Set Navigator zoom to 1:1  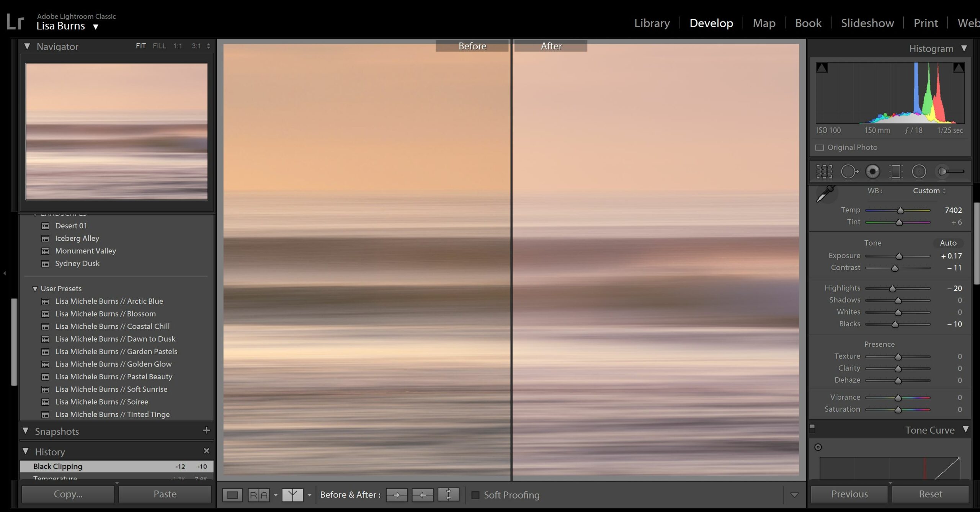[x=178, y=46]
